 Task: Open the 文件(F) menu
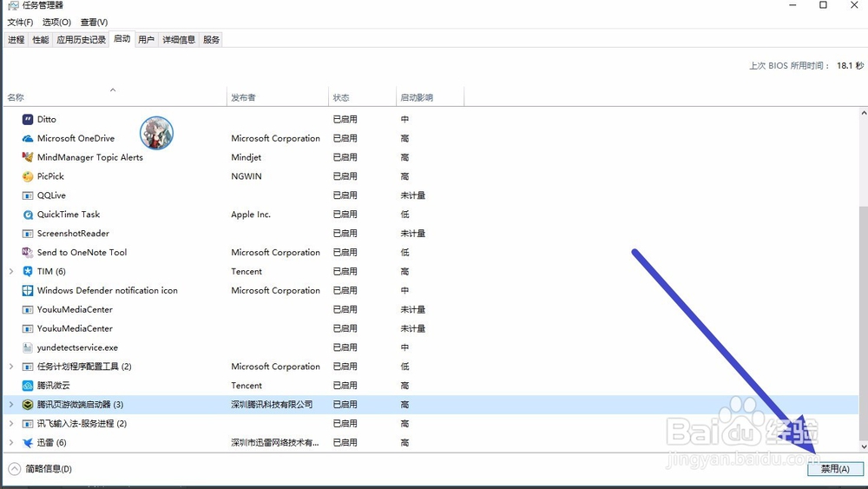coord(20,23)
